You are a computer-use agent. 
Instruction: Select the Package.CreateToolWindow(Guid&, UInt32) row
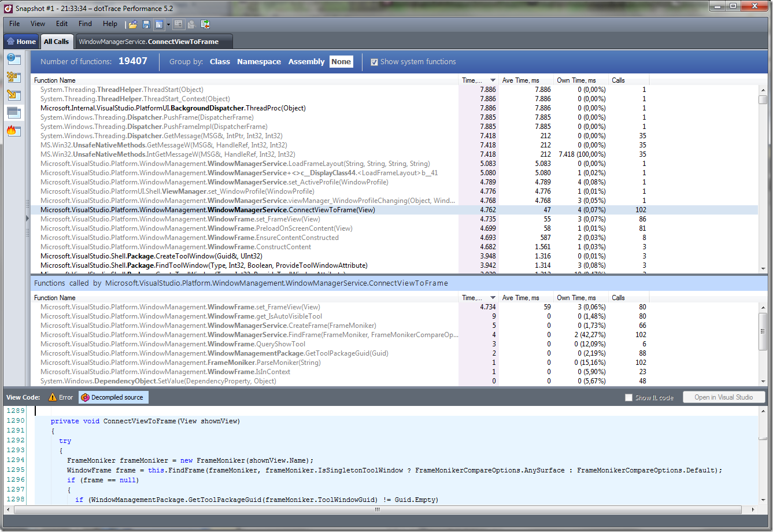395,256
